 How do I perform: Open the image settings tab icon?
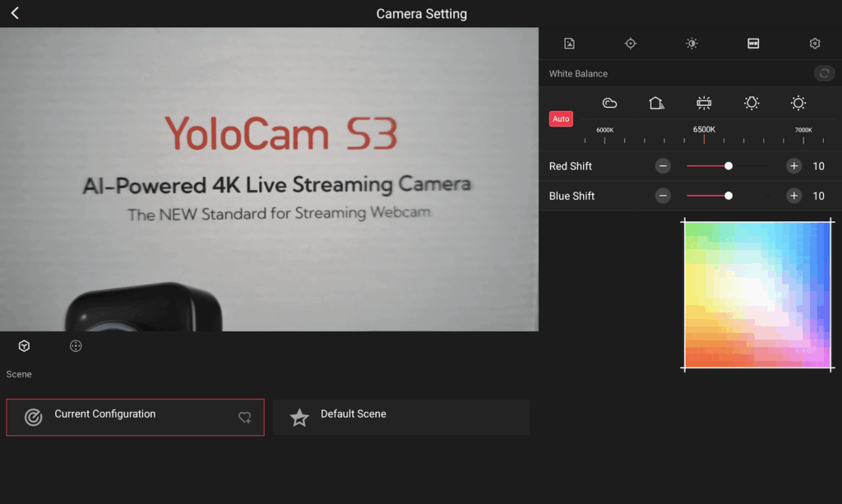(x=569, y=44)
